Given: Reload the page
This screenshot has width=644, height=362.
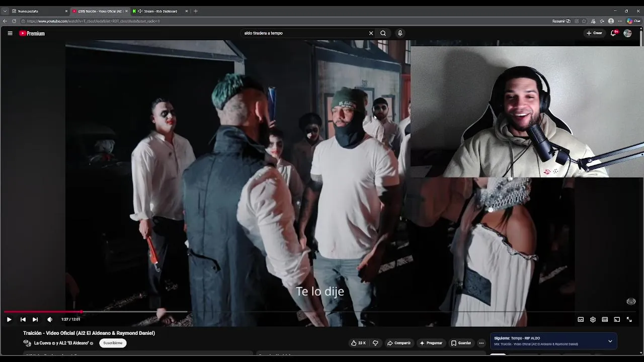Looking at the screenshot, I should point(14,21).
